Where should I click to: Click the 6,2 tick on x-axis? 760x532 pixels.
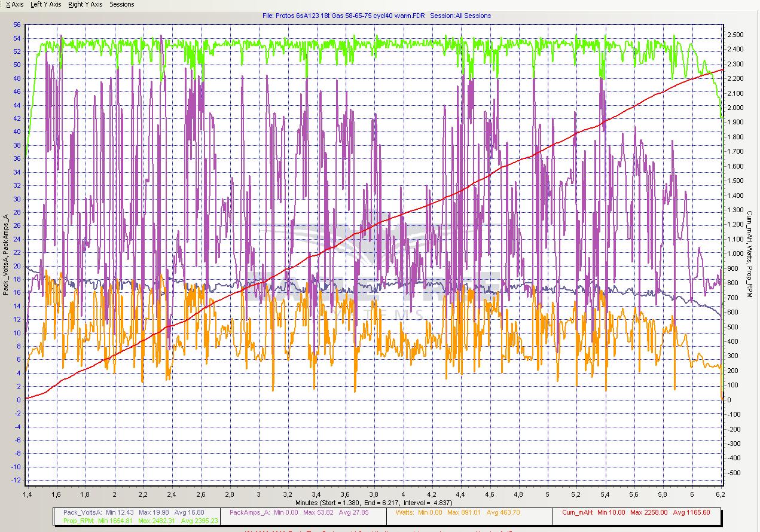pyautogui.click(x=721, y=495)
